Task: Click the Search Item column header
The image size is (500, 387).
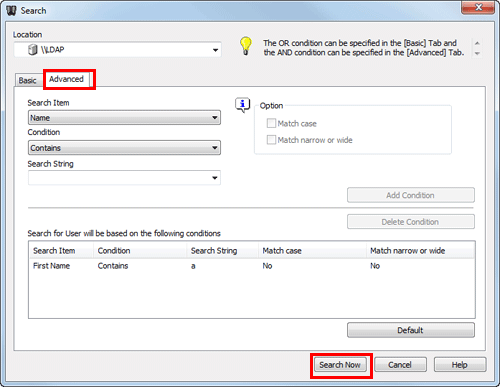Action: (x=61, y=251)
